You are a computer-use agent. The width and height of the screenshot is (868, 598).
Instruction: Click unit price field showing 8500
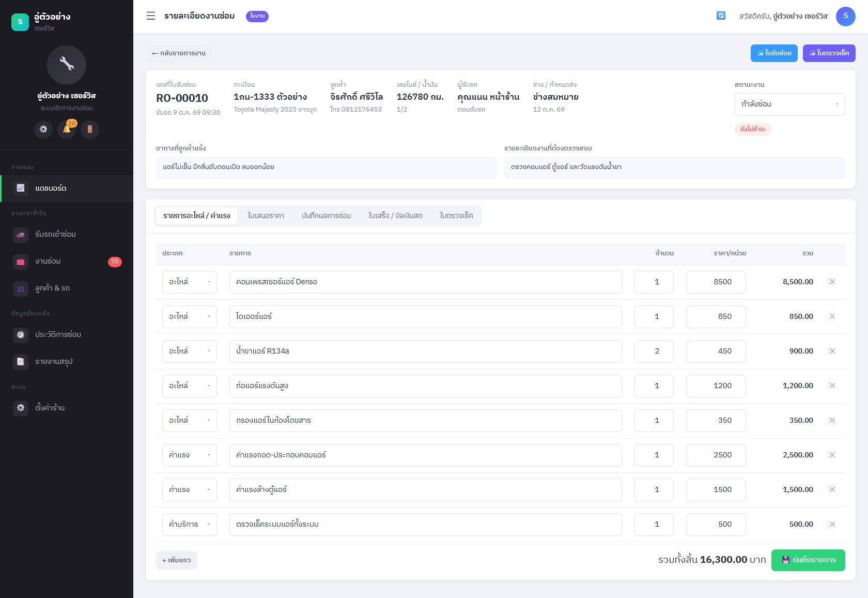716,282
